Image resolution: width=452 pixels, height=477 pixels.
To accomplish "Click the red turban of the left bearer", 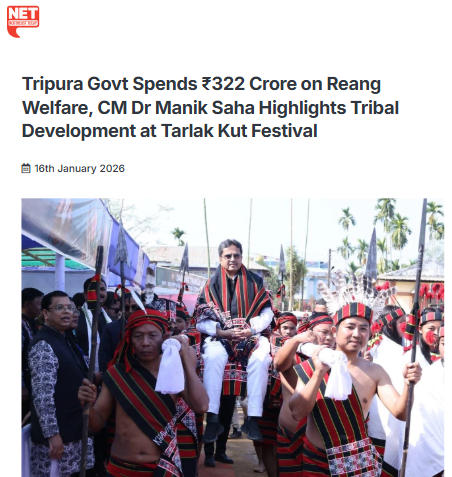I will [143, 328].
